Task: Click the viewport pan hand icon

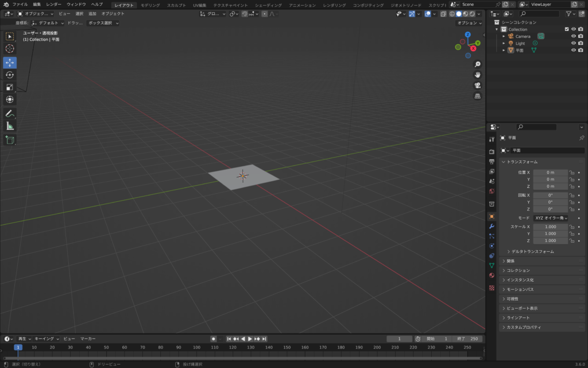Action: [x=477, y=75]
